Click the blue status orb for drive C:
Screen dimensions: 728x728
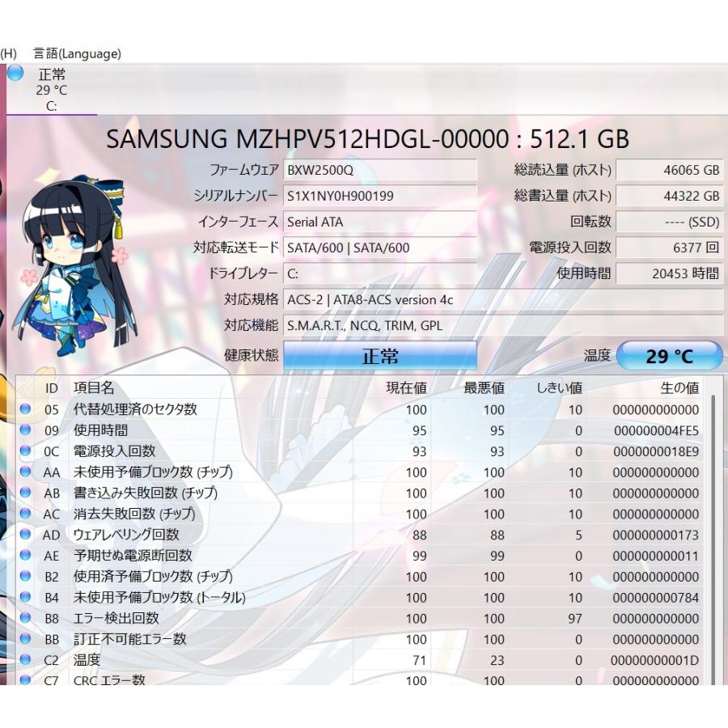15,73
